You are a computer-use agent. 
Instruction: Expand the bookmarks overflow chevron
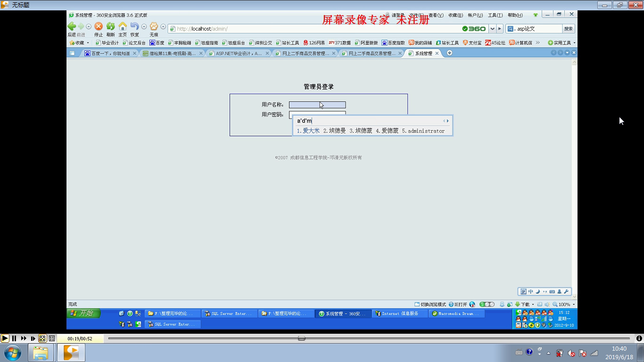coord(537,43)
